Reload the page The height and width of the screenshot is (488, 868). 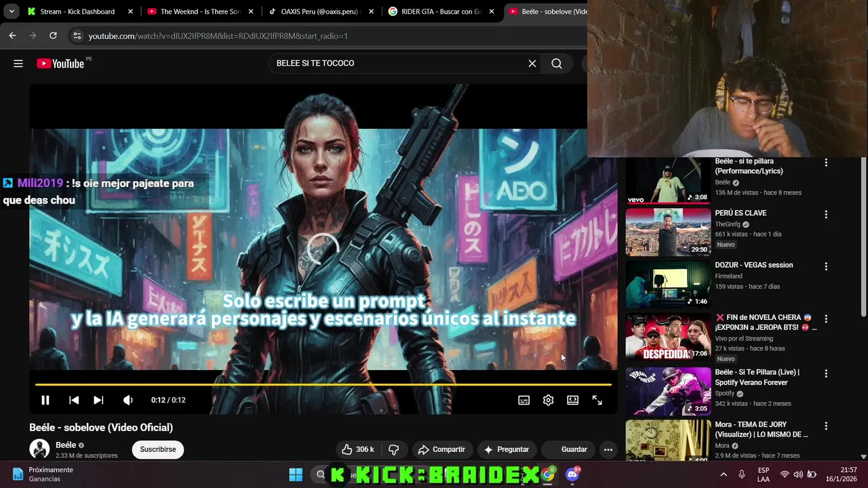(53, 36)
